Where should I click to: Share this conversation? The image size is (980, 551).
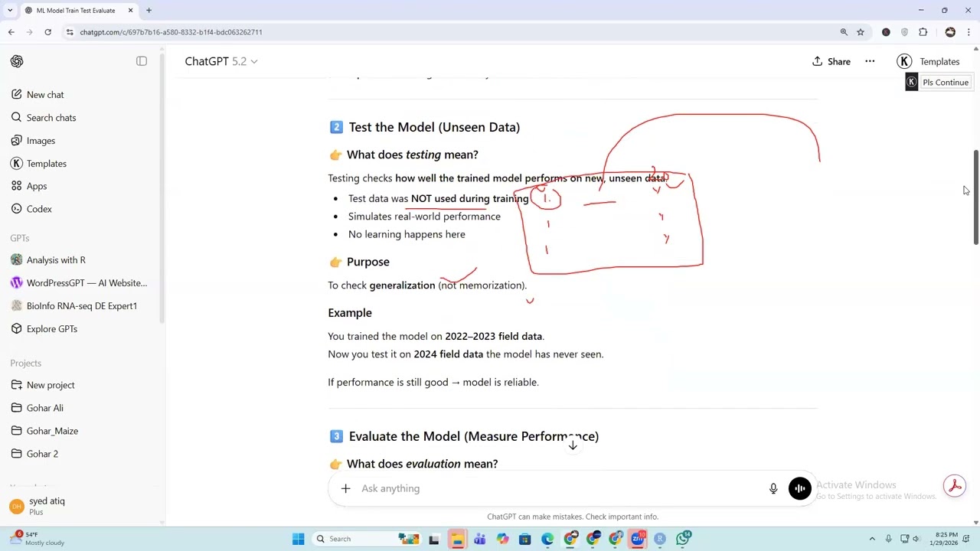pyautogui.click(x=831, y=61)
